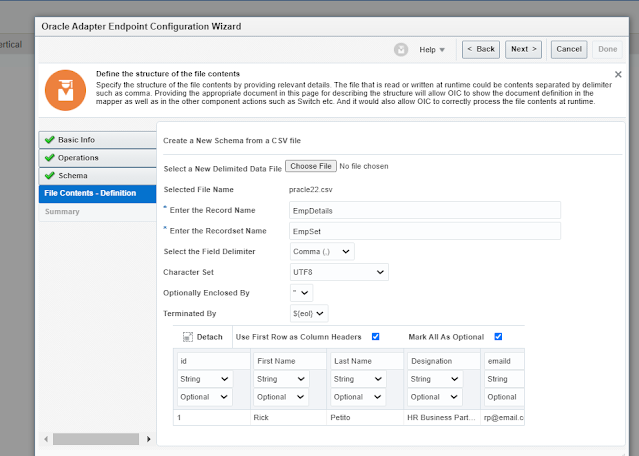Click the 'No file chosen' text

[x=364, y=166]
